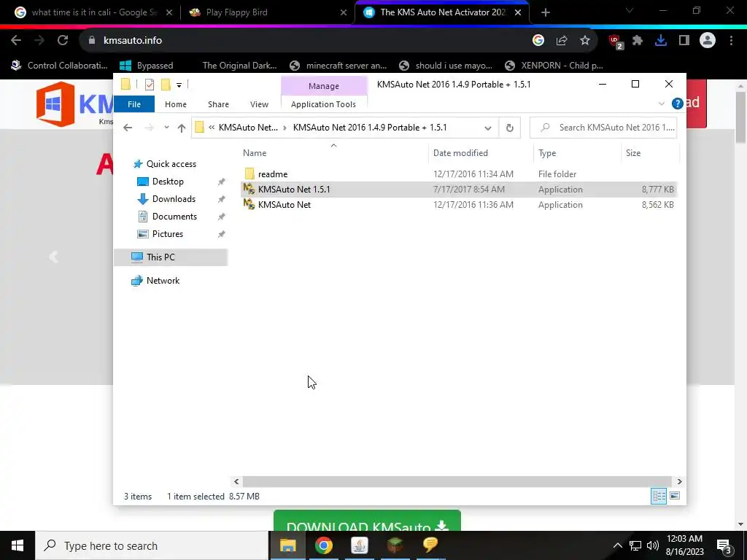Toggle Chrome side panel
This screenshot has width=747, height=560.
click(x=684, y=41)
